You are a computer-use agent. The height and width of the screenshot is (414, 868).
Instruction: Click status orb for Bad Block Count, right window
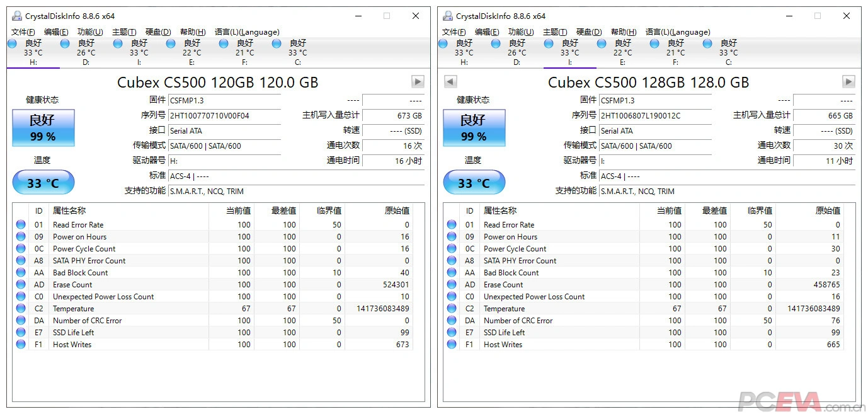[452, 272]
